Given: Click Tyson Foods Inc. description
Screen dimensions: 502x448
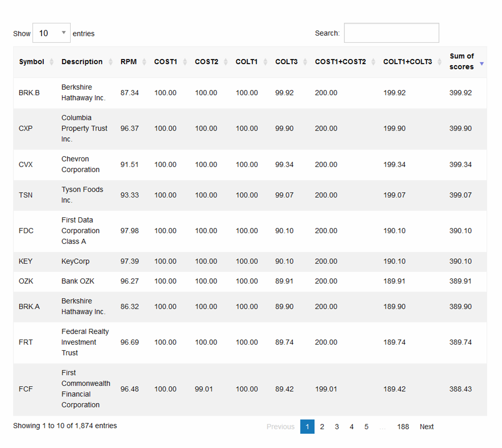Looking at the screenshot, I should point(82,194).
